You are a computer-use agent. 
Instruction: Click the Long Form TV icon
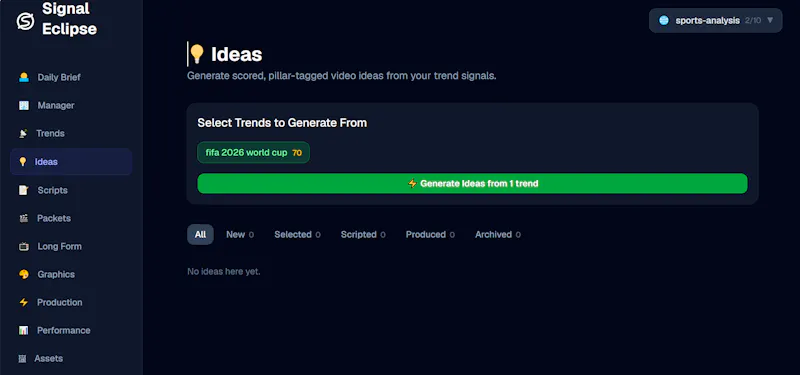[23, 246]
